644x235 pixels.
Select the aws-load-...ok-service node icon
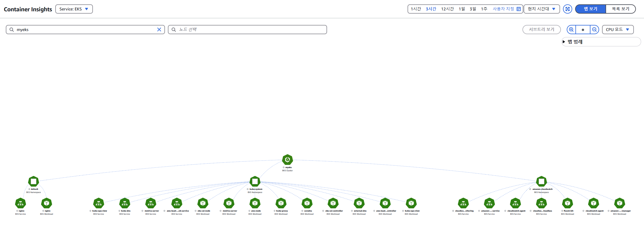pos(177,203)
